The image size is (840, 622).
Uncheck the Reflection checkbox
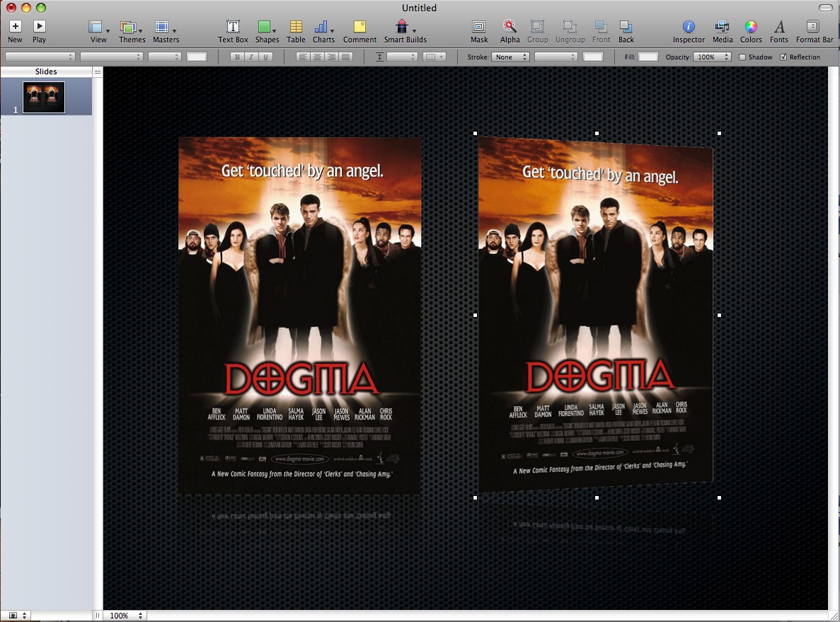783,57
